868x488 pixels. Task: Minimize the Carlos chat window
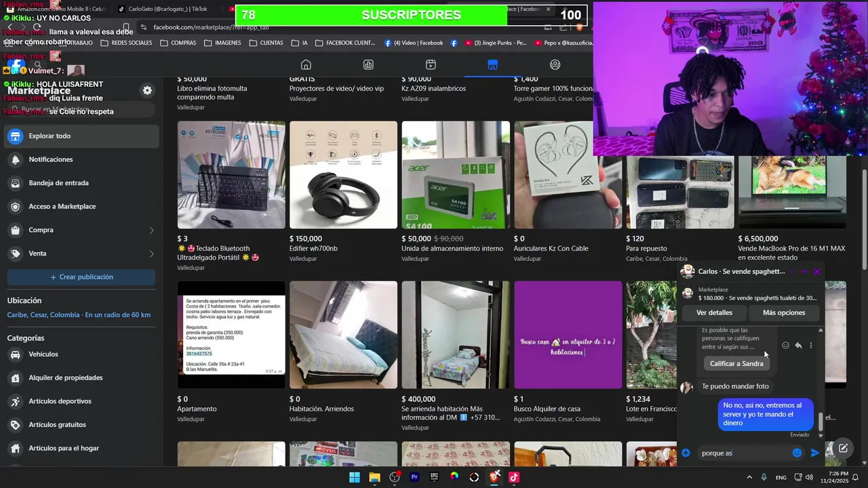point(804,272)
